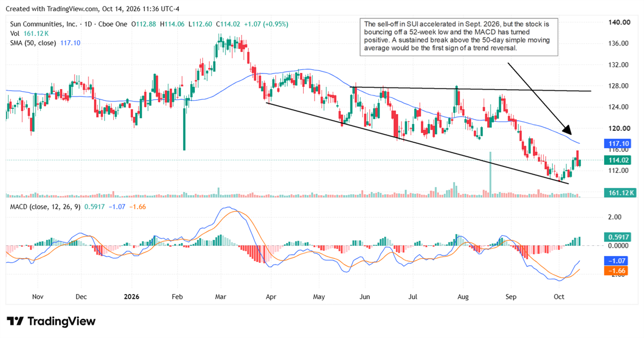Click the O112.88 open value in header
Viewport: 644px width, 338px height.
pyautogui.click(x=144, y=24)
